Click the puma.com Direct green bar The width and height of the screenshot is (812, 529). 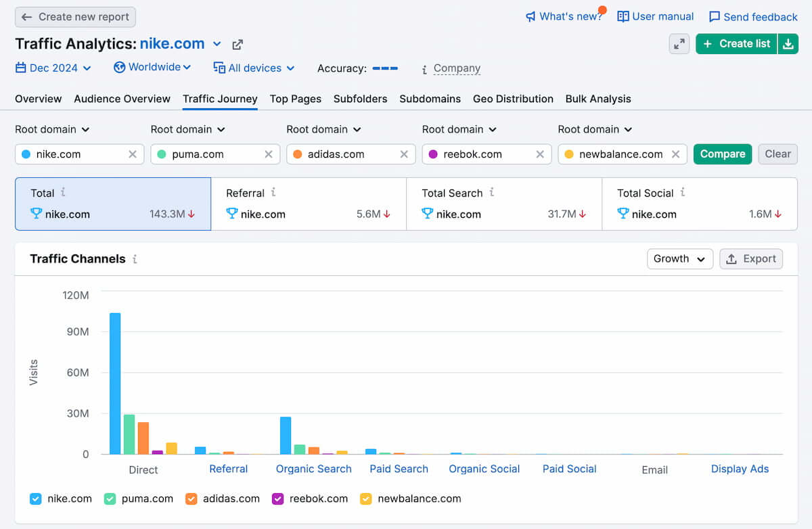[x=129, y=434]
